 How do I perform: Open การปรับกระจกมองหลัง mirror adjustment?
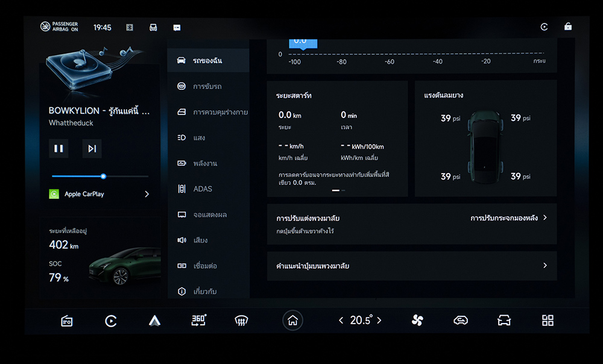(x=508, y=218)
